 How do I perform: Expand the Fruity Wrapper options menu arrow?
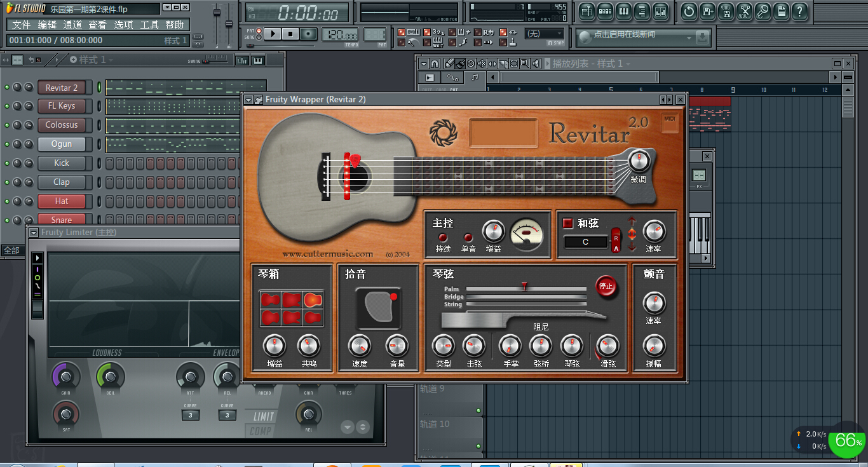tap(248, 100)
